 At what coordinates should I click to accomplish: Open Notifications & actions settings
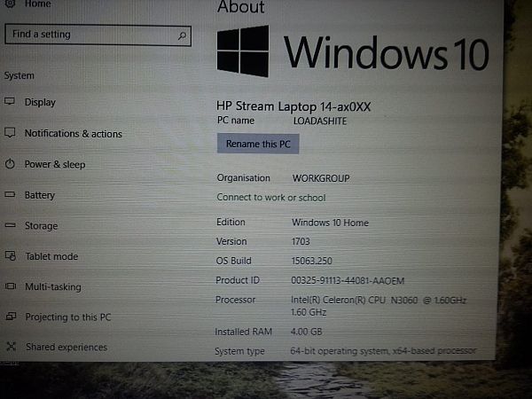74,134
